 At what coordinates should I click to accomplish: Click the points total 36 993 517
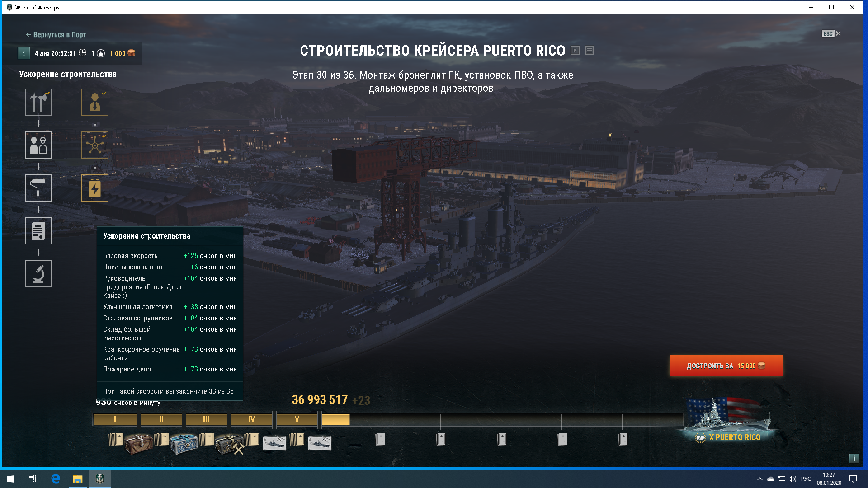point(320,400)
